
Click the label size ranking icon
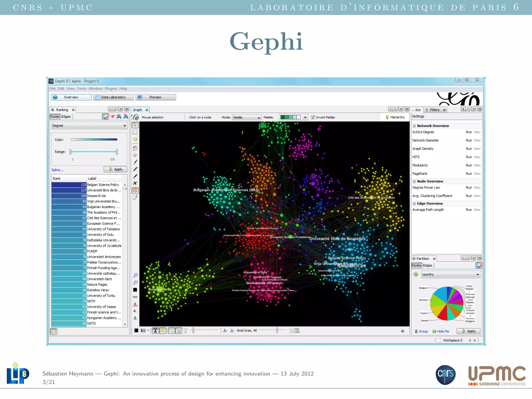point(126,117)
